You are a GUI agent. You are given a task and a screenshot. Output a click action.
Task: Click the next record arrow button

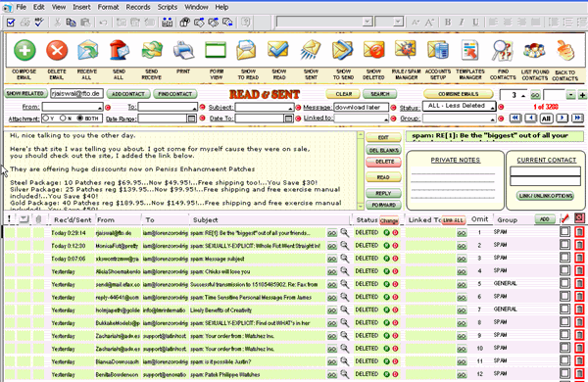pos(562,119)
